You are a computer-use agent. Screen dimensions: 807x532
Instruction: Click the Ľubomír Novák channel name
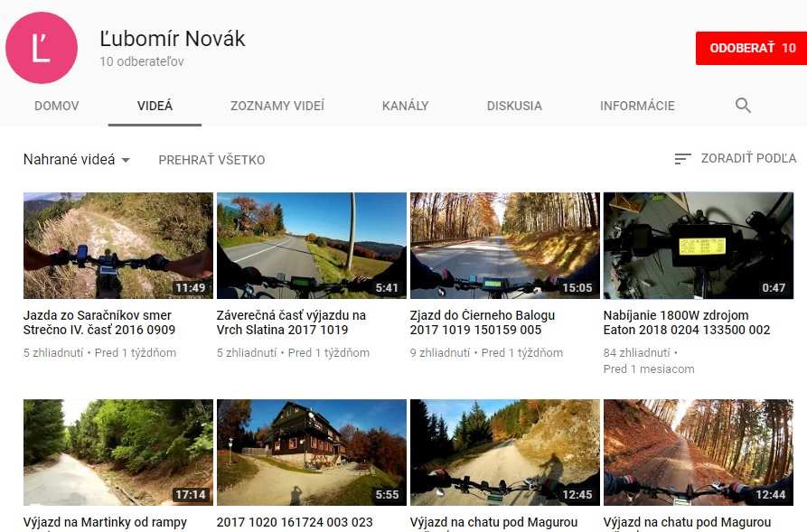(x=173, y=39)
